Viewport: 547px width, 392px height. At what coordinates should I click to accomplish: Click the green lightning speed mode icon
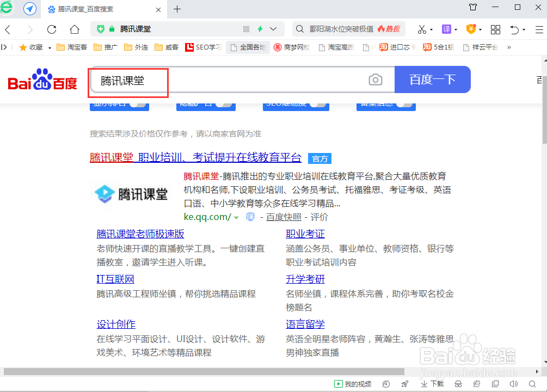point(260,29)
